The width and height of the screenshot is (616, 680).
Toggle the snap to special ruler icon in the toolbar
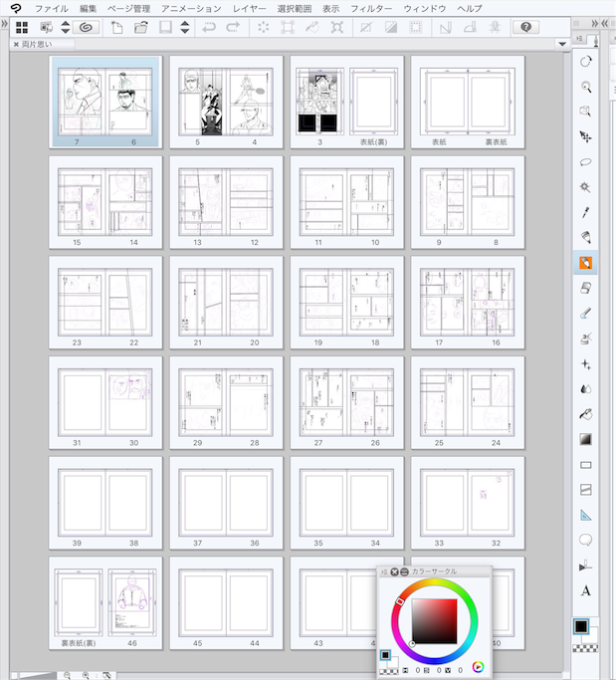click(470, 27)
